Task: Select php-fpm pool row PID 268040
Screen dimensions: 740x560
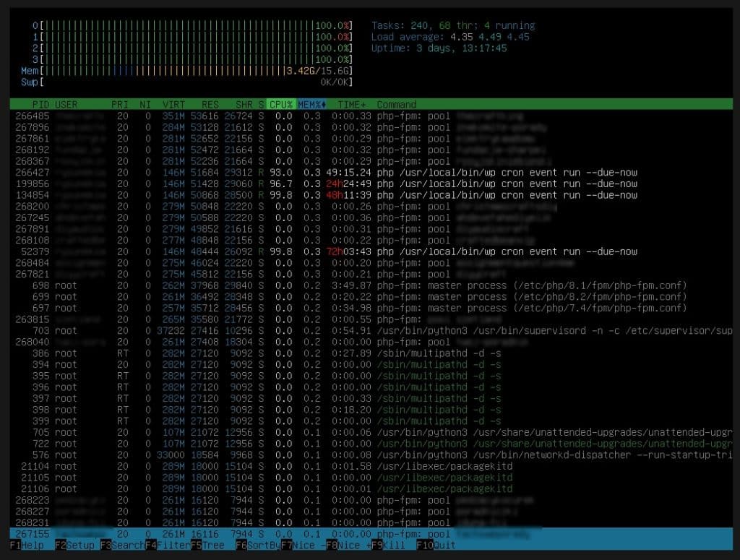Action: click(x=371, y=342)
